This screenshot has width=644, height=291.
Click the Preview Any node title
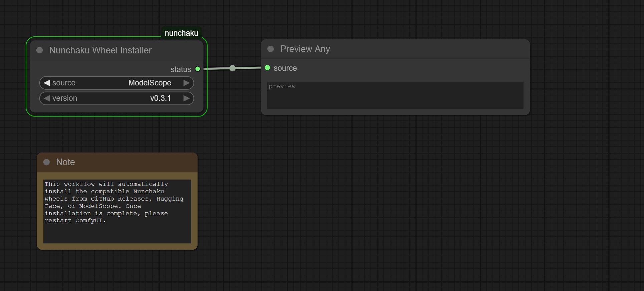305,49
